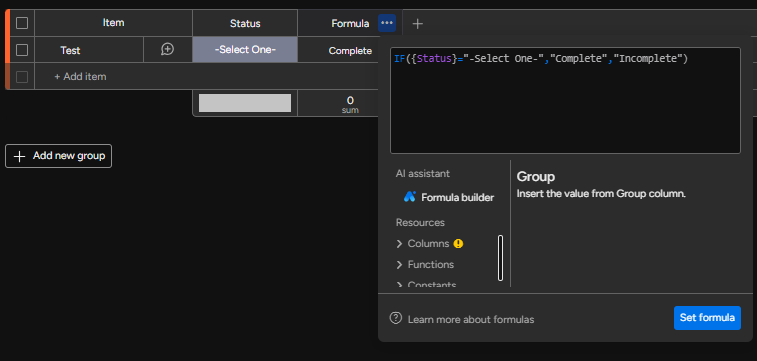Image resolution: width=757 pixels, height=361 pixels.
Task: Click + Add item row
Action: (80, 77)
